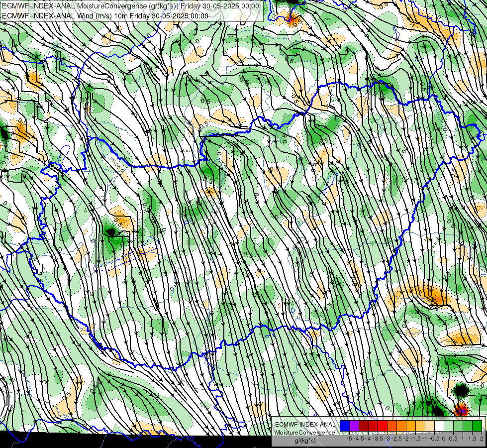Screen dimensions: 487x448
Task: Pick the light green swatch between 0.5 and 1
Action: pyautogui.click(x=458, y=426)
